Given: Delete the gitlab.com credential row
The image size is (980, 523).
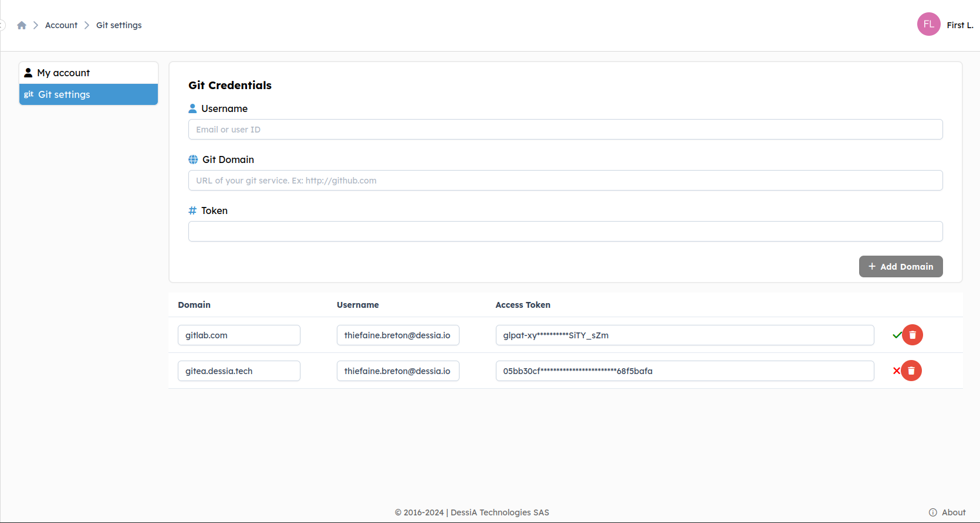Looking at the screenshot, I should (913, 335).
